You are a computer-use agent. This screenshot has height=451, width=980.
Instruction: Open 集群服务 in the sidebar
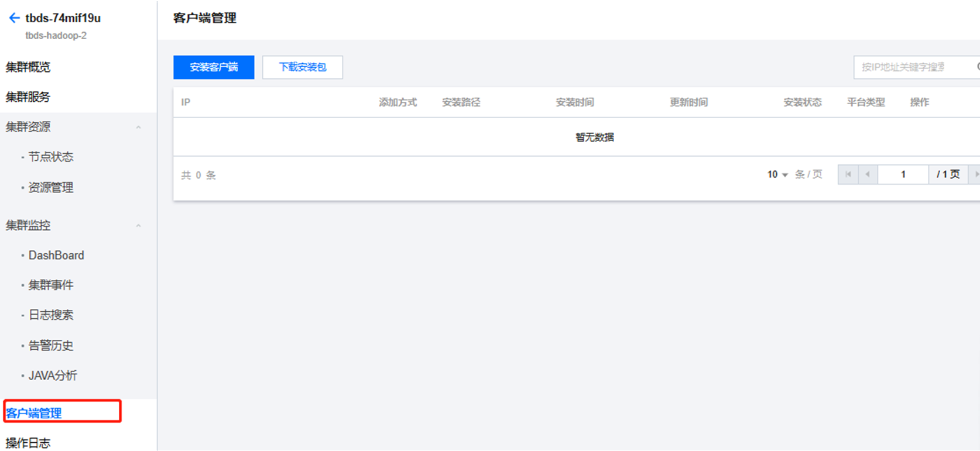pos(28,97)
